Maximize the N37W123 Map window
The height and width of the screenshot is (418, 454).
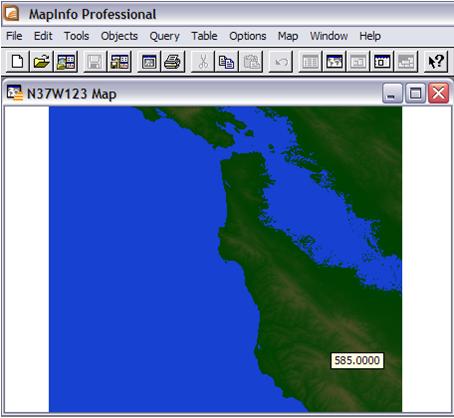(415, 93)
